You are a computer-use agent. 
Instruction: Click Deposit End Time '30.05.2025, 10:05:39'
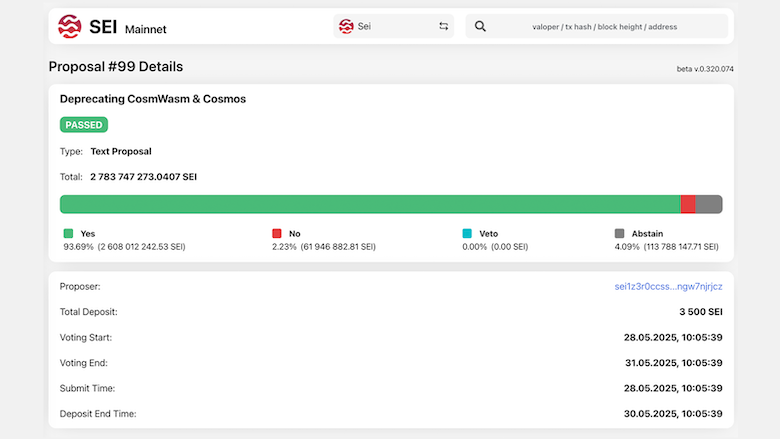pyautogui.click(x=673, y=414)
